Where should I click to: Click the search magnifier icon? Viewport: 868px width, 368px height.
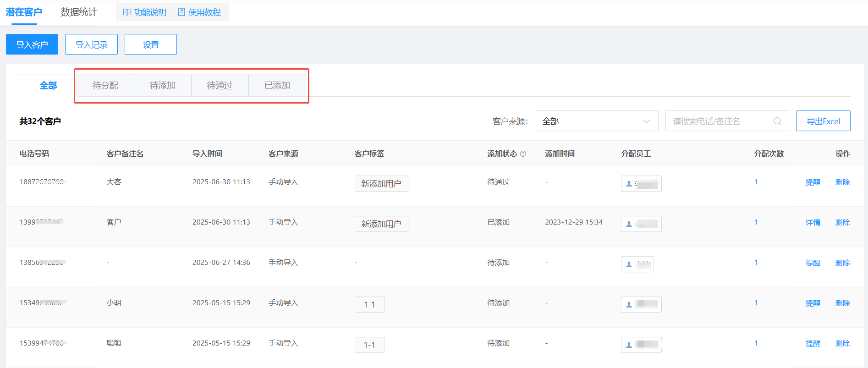point(777,121)
